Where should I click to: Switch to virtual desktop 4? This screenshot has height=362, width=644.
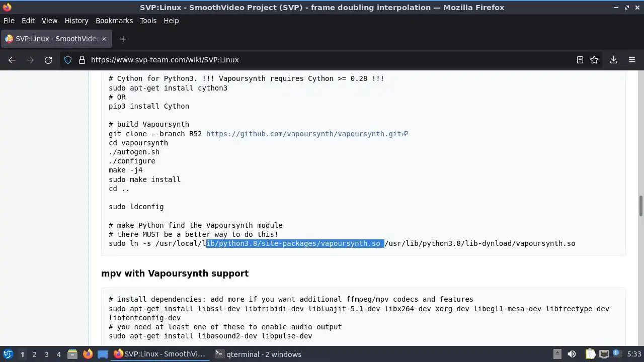click(x=58, y=354)
